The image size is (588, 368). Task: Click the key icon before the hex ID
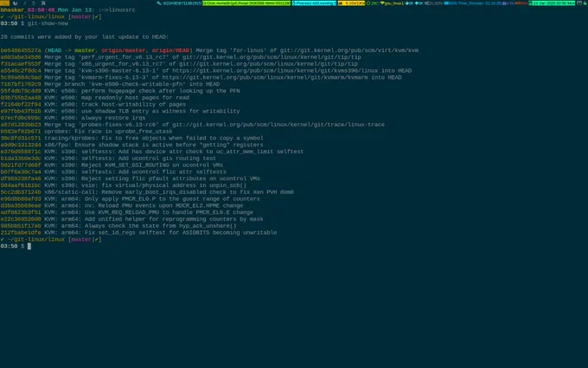tap(159, 3)
